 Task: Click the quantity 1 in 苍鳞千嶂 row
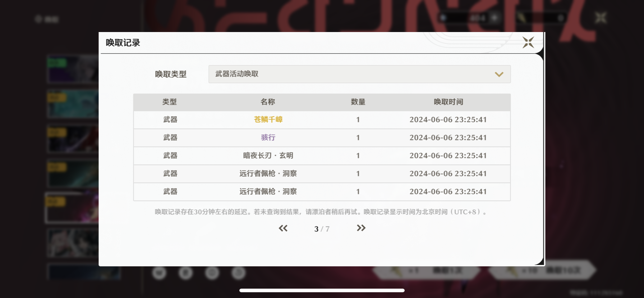(x=358, y=120)
